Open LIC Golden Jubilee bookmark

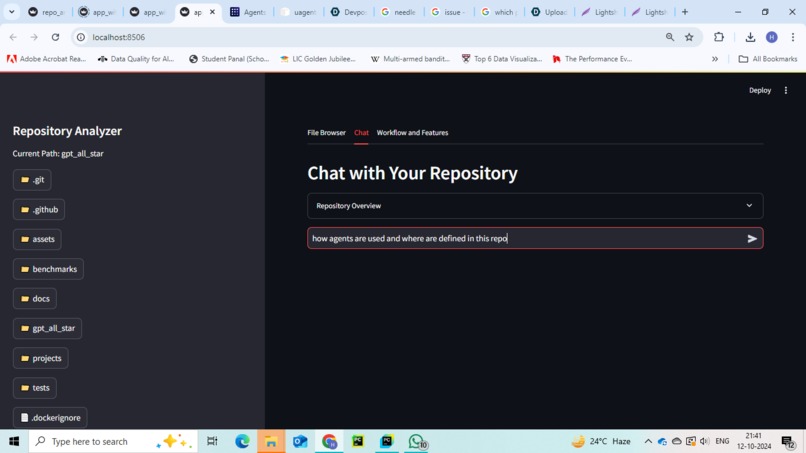318,59
